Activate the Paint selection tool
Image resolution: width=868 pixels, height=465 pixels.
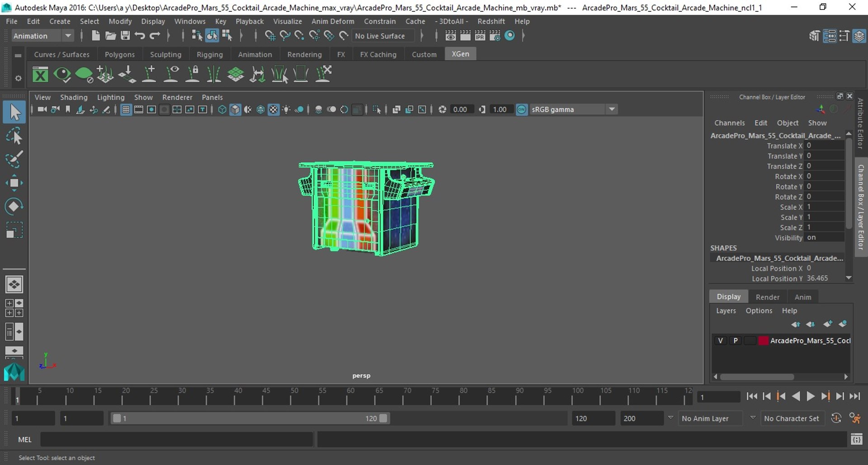point(14,159)
